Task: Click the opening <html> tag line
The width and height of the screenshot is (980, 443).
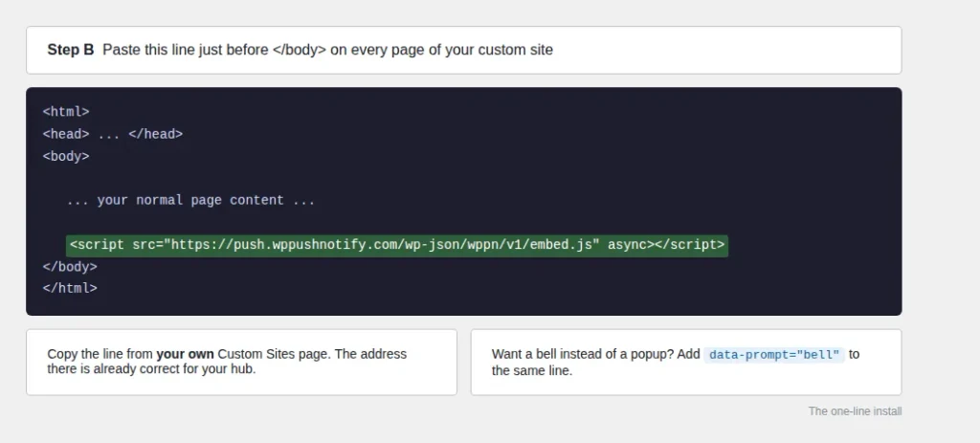Action: coord(66,112)
